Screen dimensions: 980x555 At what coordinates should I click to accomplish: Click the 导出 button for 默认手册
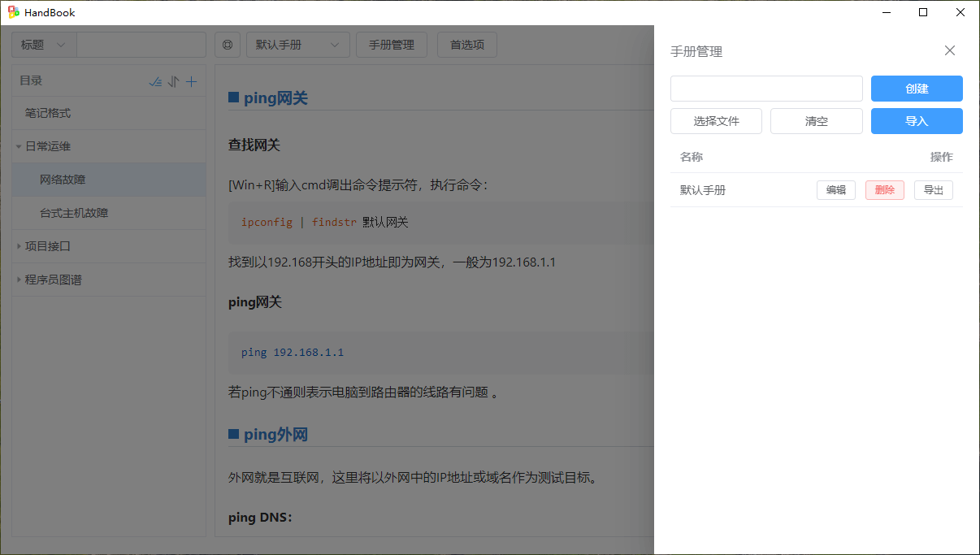coord(933,190)
